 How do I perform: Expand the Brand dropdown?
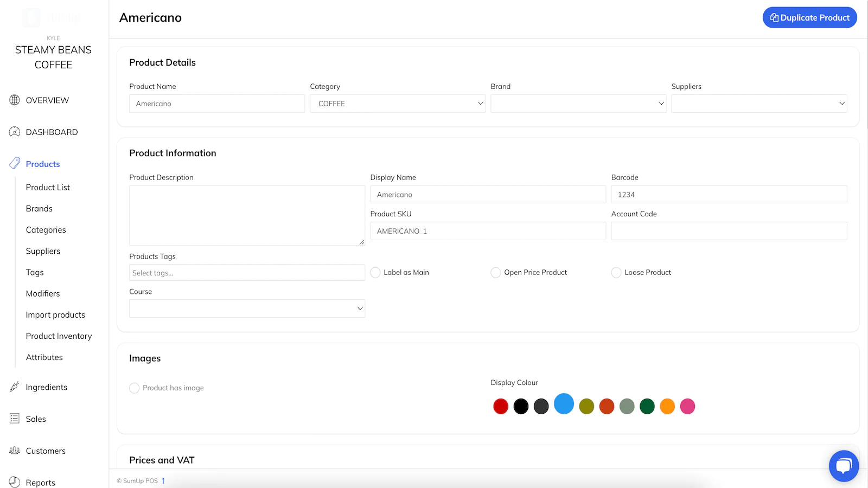click(x=578, y=104)
